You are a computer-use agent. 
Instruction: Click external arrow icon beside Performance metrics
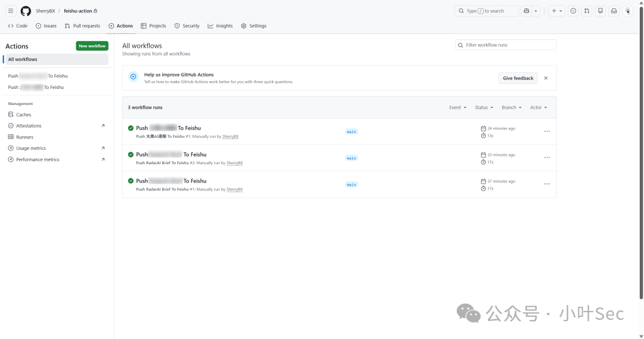[103, 159]
